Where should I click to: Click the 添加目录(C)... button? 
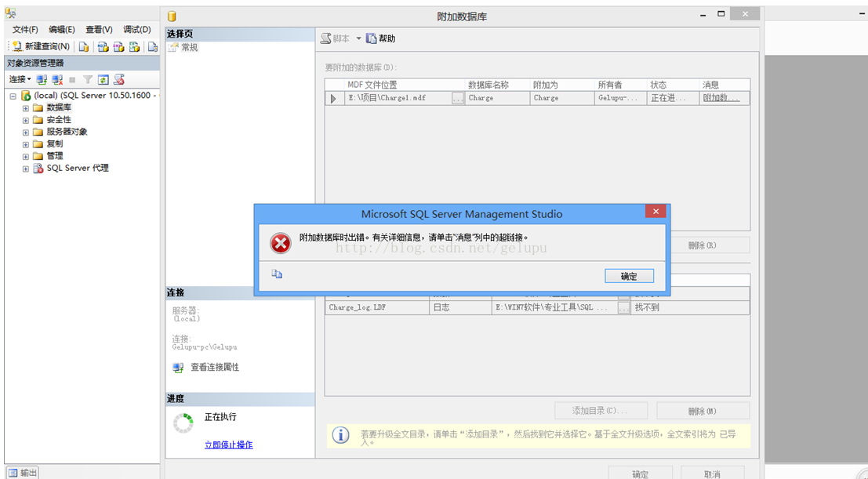[x=601, y=411]
